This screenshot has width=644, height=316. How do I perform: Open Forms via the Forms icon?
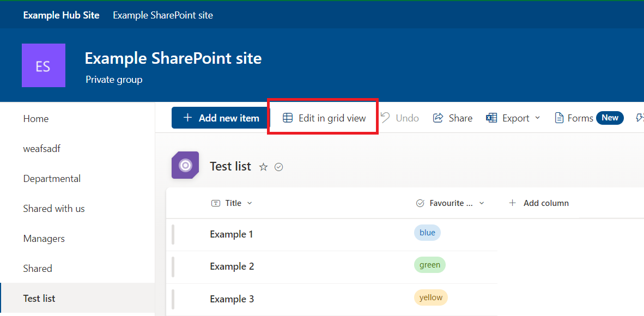559,118
